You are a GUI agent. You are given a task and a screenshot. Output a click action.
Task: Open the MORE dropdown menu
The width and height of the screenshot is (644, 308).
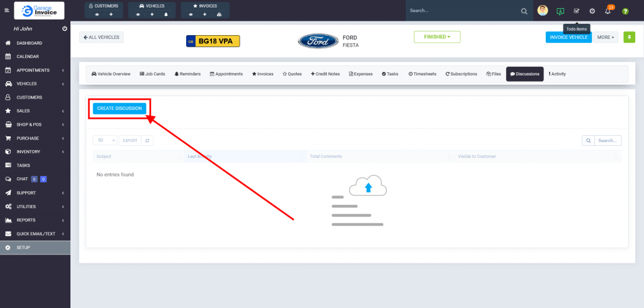tap(606, 37)
